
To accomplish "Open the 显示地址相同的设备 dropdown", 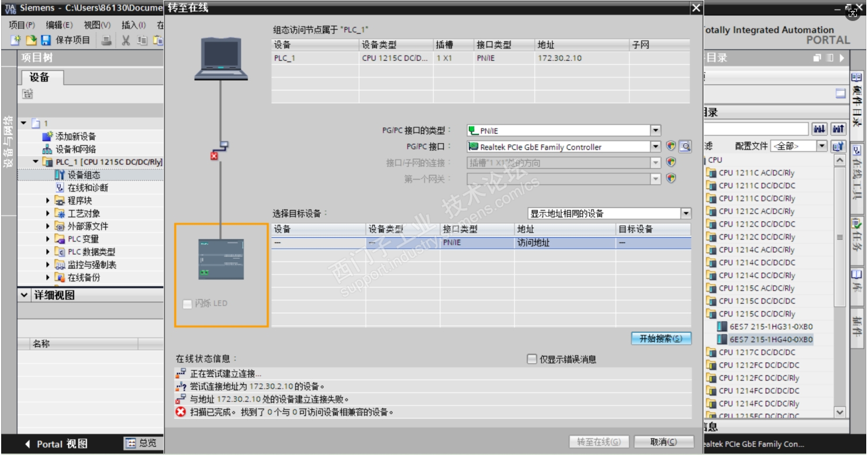I will pyautogui.click(x=686, y=214).
